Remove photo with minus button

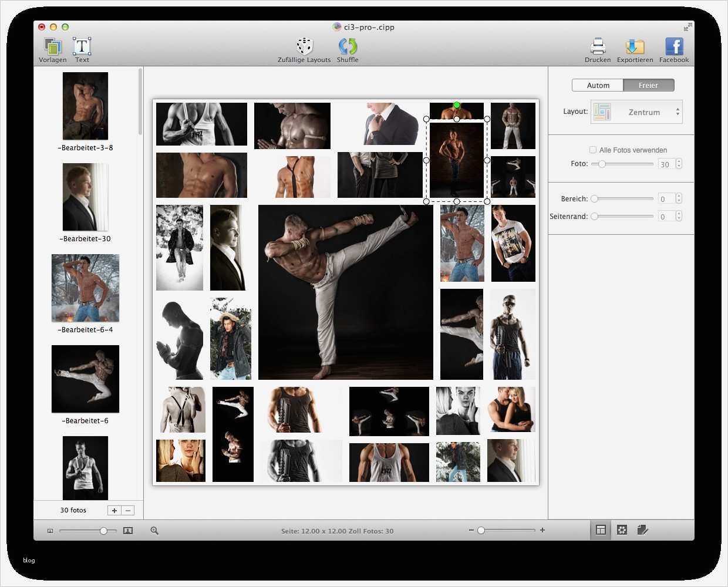[x=127, y=510]
